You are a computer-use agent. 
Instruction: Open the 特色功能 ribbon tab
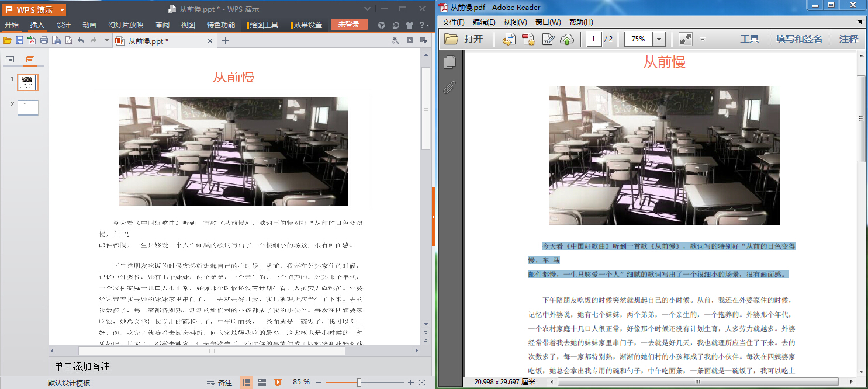[221, 25]
